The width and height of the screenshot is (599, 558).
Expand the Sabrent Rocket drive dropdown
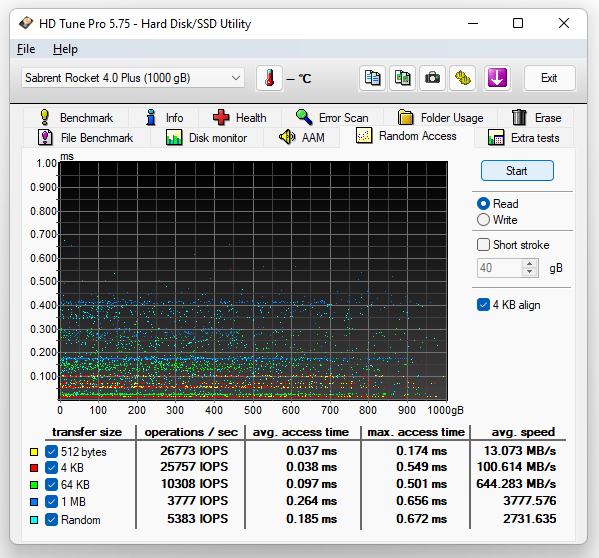pyautogui.click(x=236, y=78)
